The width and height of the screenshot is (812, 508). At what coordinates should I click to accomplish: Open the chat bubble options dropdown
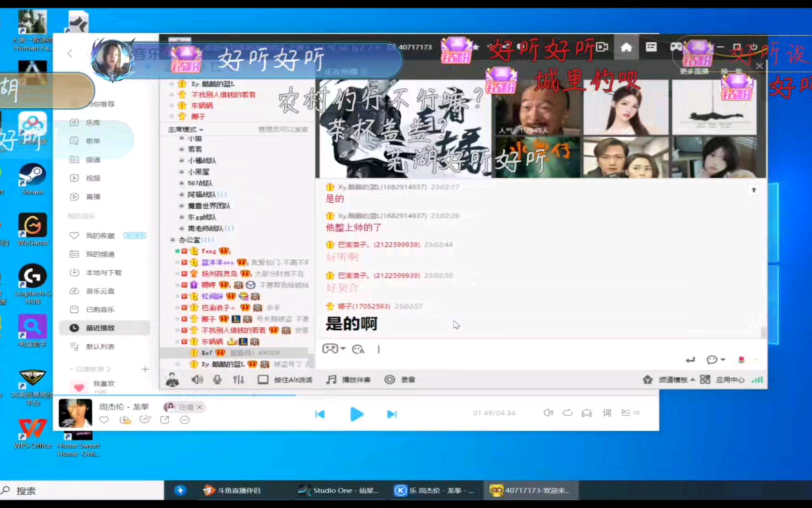[716, 360]
